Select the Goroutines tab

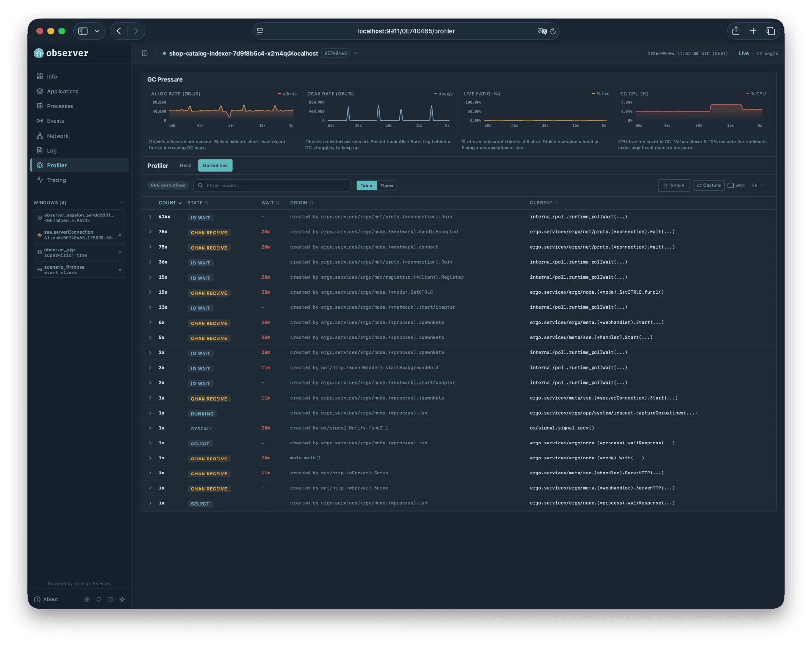click(x=215, y=165)
